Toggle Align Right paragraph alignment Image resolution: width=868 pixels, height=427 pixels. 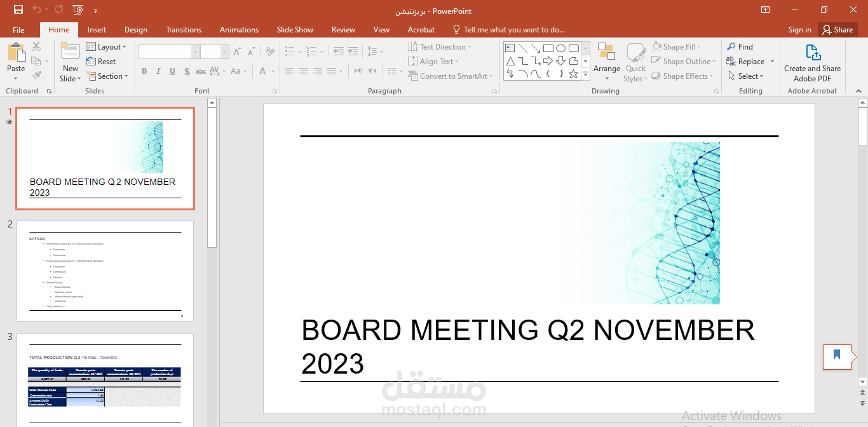318,71
